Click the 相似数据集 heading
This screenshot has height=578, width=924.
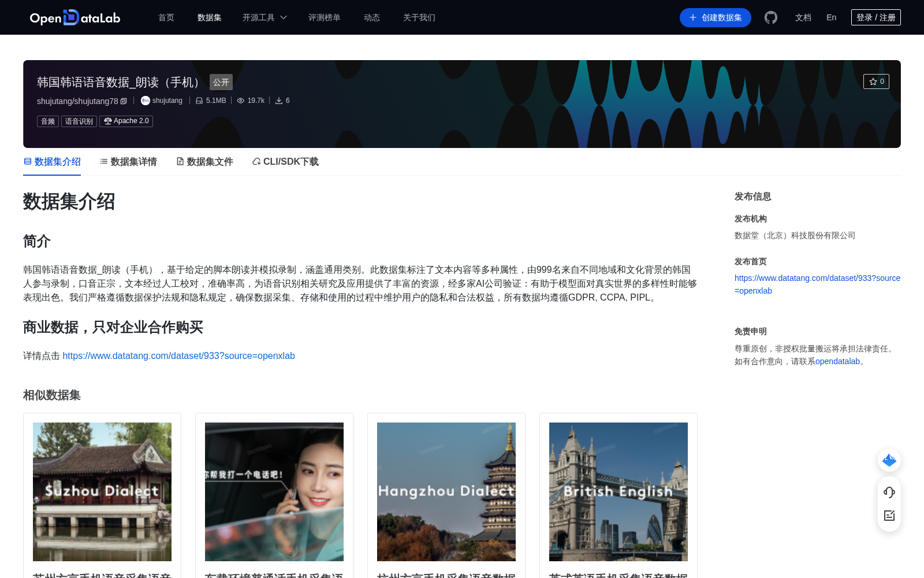coord(52,395)
